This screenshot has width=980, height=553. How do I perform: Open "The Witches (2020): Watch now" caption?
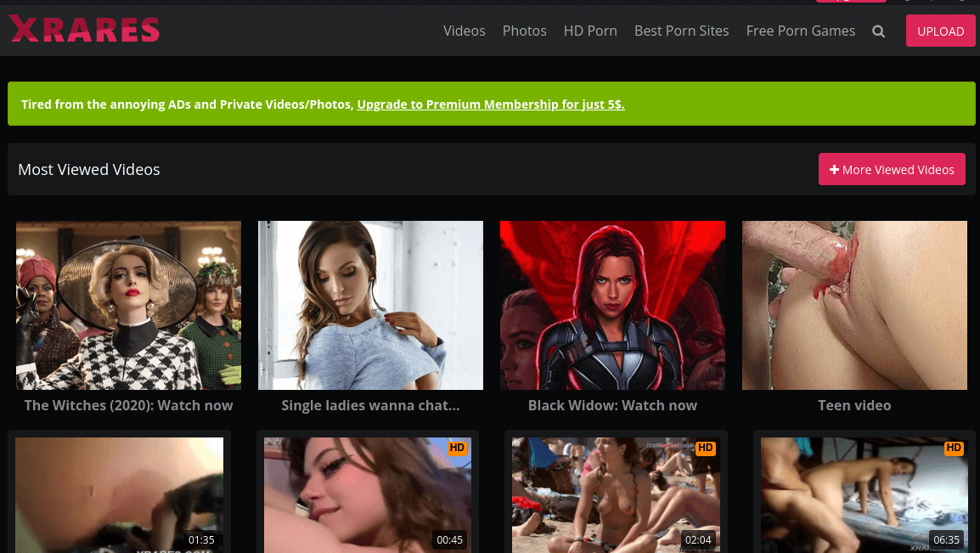point(128,405)
